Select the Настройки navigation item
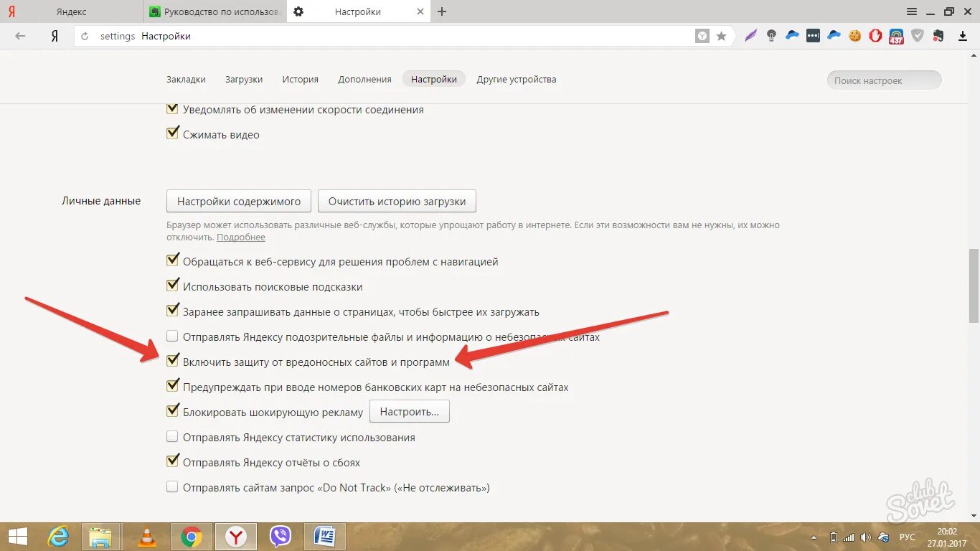Viewport: 980px width, 551px height. tap(434, 80)
